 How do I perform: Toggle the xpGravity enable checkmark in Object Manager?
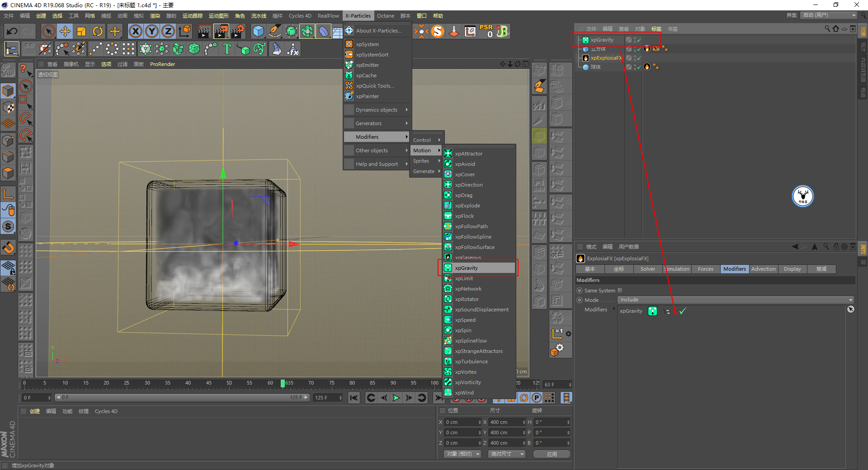(639, 40)
